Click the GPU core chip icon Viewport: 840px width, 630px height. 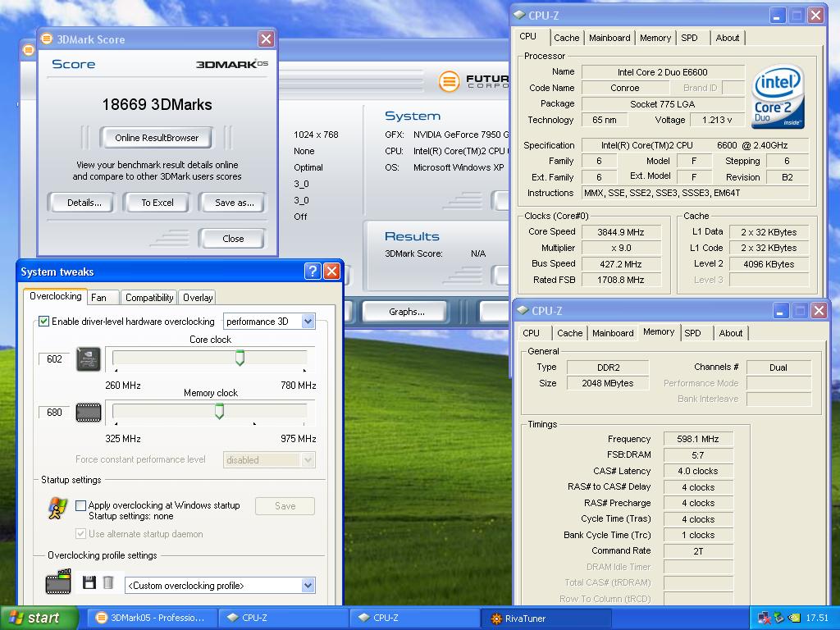coord(89,359)
